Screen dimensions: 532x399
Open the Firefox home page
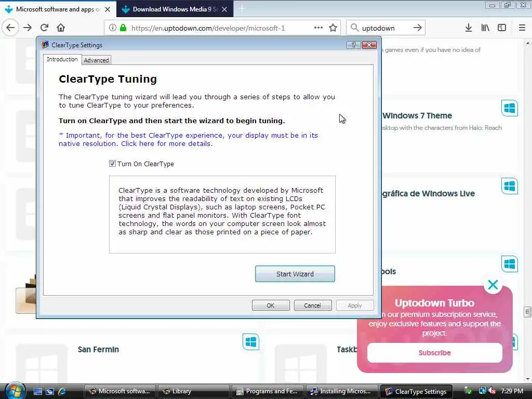tap(61, 28)
